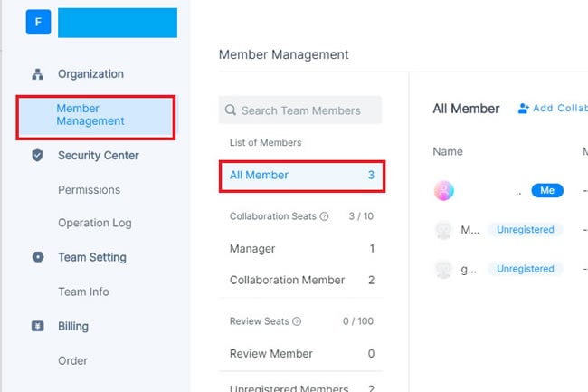The image size is (588, 392).
Task: Click the Name column header
Action: pos(448,151)
